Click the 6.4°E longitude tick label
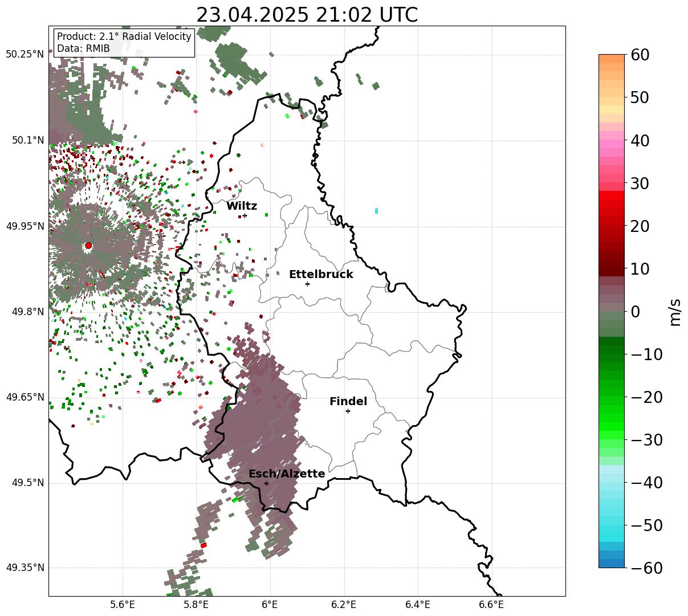688x616 pixels. [x=417, y=605]
